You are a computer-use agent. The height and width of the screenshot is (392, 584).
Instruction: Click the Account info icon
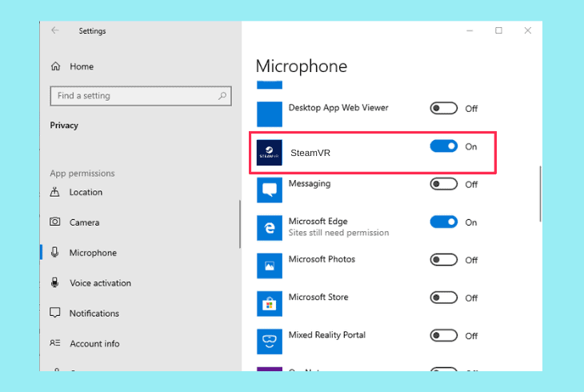tap(54, 343)
